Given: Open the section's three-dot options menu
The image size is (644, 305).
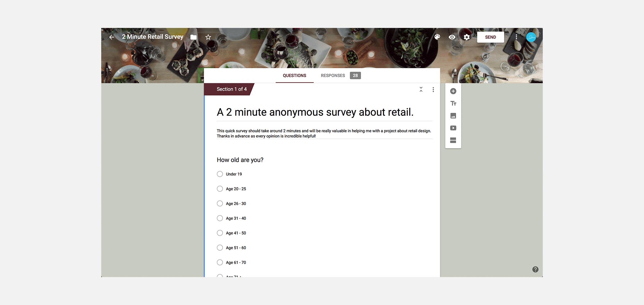Looking at the screenshot, I should 433,90.
